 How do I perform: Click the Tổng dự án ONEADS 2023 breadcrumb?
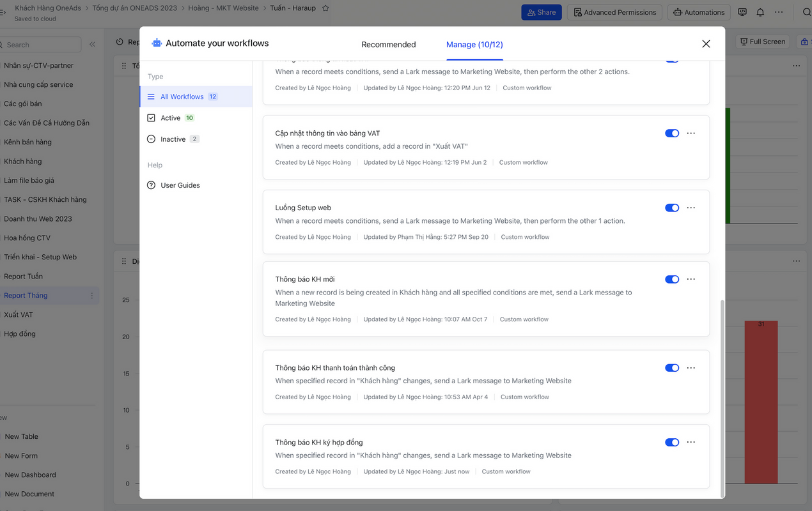[136, 8]
